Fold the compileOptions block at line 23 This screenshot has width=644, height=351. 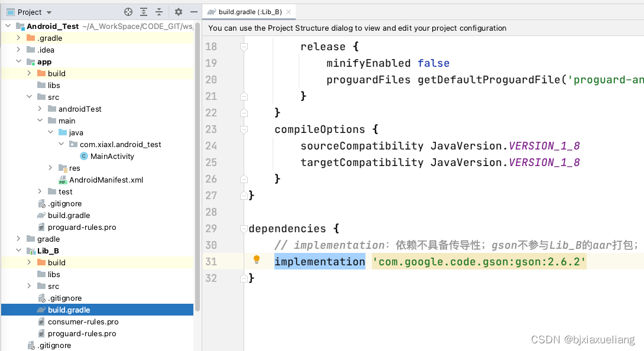tap(244, 129)
